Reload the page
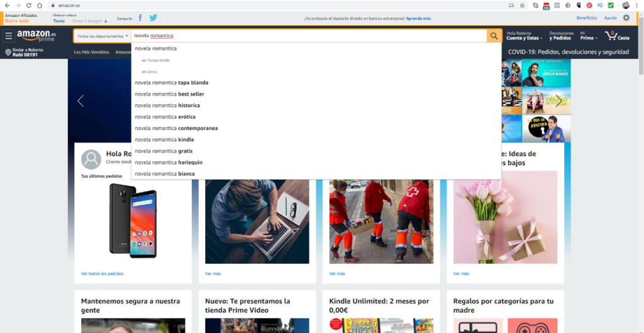Viewport: 644px width, 333px height. pos(29,5)
